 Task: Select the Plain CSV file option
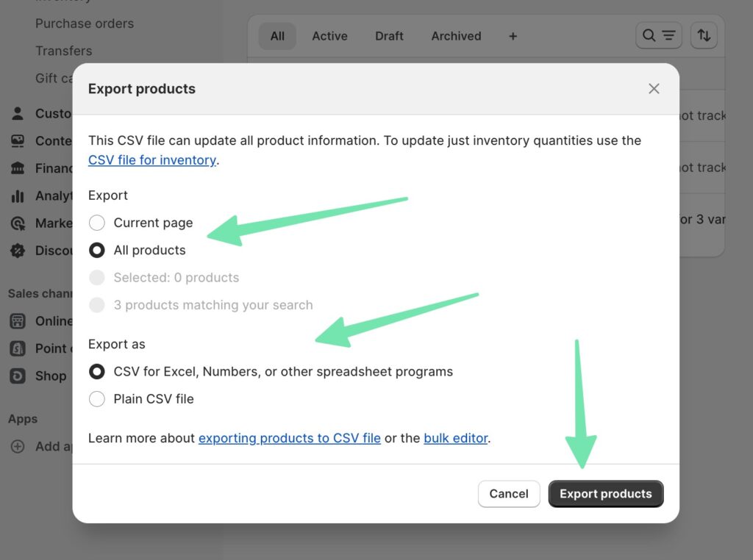[x=97, y=399]
